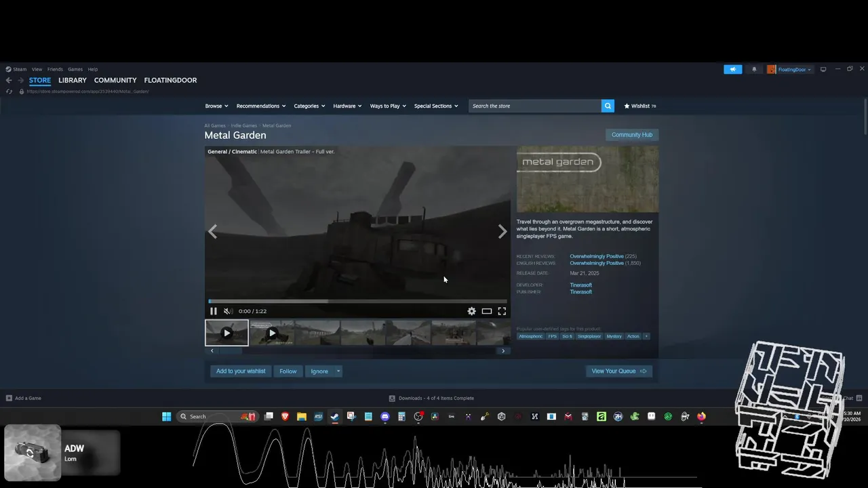Open Task View on the taskbar

(269, 416)
